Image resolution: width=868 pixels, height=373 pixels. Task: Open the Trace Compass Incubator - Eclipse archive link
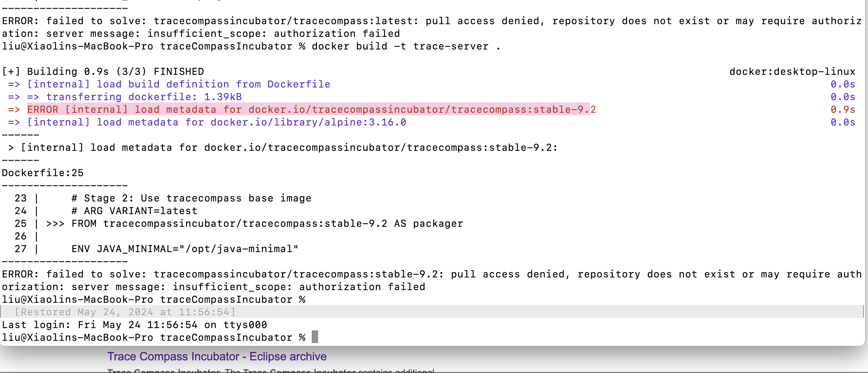pos(217,357)
